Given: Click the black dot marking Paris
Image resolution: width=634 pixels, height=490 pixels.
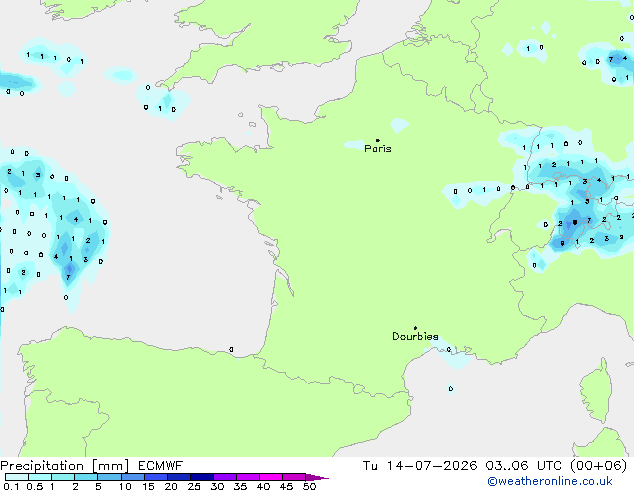Looking at the screenshot, I should tap(378, 140).
